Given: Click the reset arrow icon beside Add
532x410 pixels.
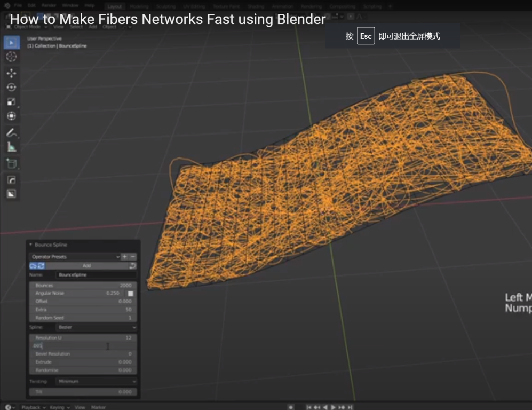Looking at the screenshot, I should coord(132,266).
